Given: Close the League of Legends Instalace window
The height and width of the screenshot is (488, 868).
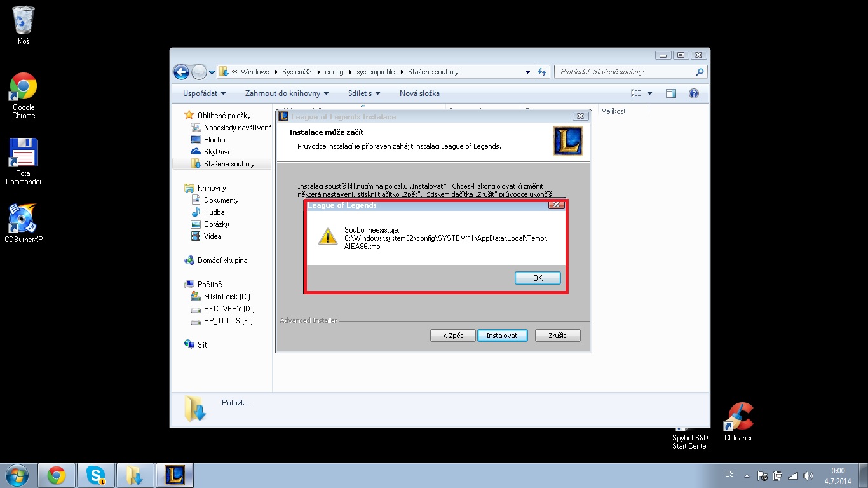Looking at the screenshot, I should 580,117.
